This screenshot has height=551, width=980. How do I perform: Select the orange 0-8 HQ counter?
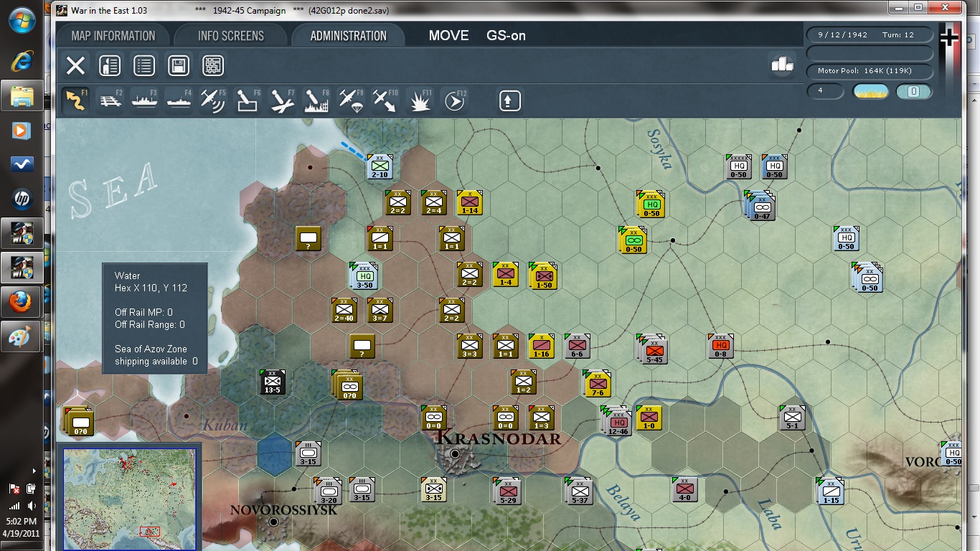tap(720, 346)
